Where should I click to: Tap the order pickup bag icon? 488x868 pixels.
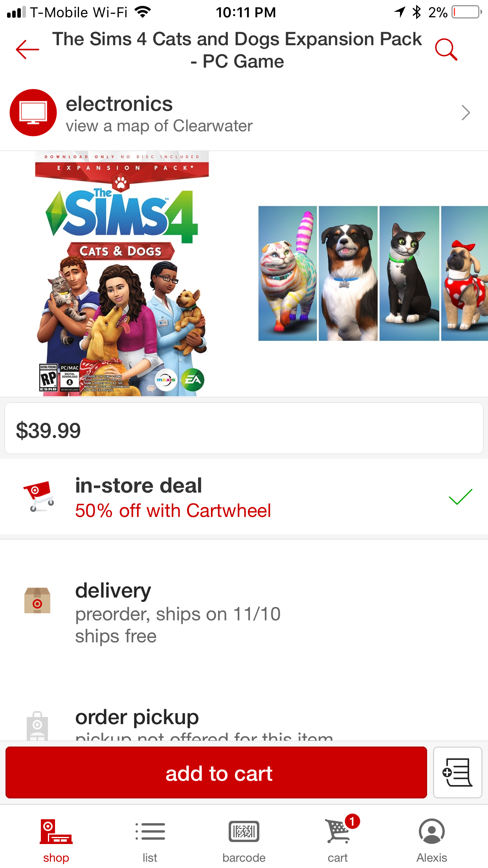coord(37,726)
